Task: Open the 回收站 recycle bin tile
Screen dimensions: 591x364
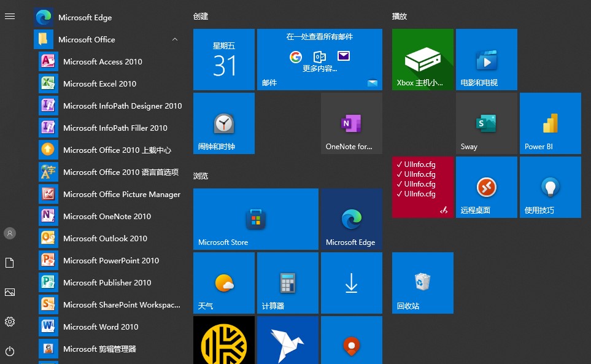Action: point(422,283)
